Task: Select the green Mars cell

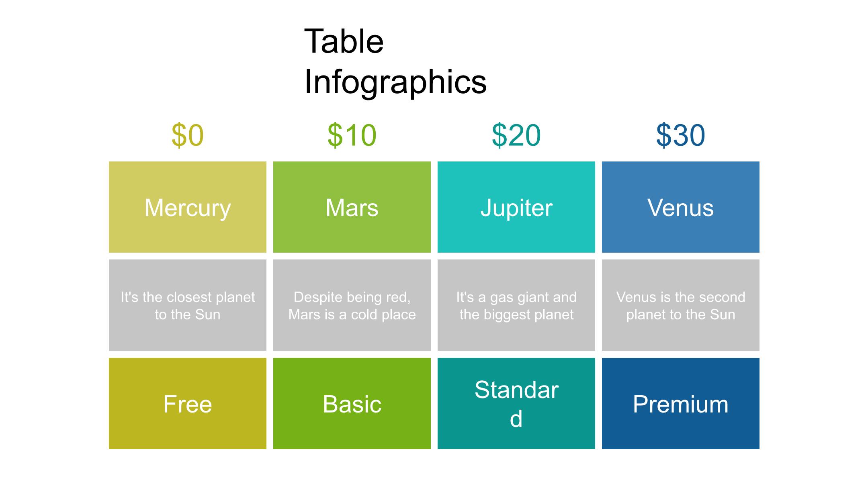Action: coord(352,207)
